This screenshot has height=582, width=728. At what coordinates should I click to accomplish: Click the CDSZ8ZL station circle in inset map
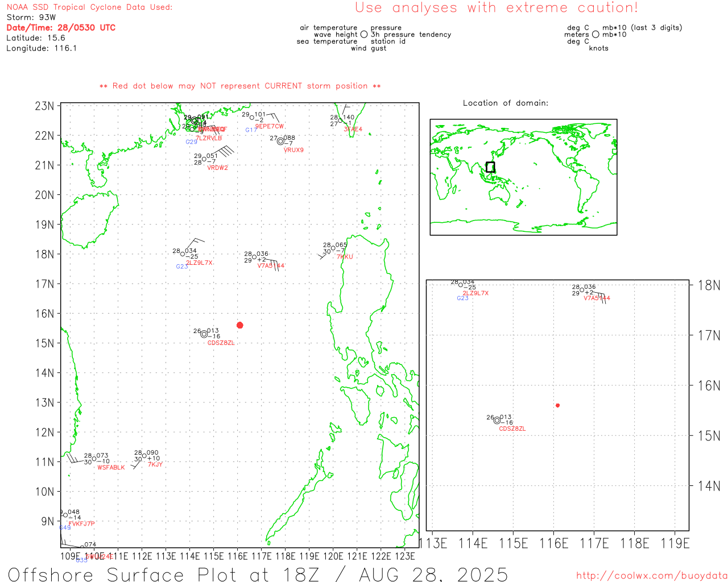497,421
